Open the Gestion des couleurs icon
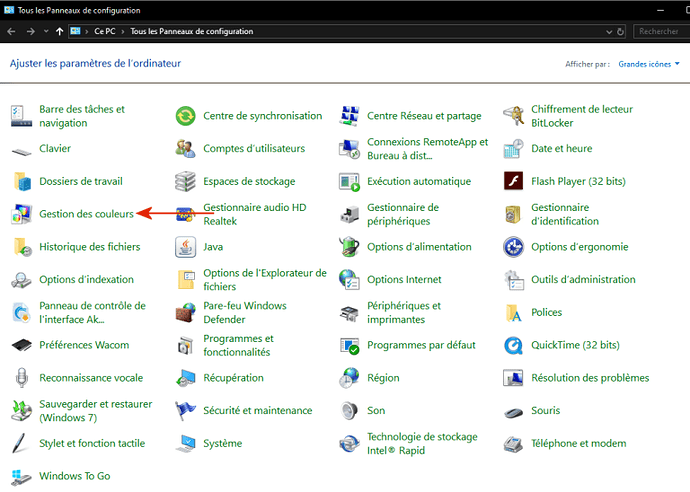The image size is (690, 492). 21,214
